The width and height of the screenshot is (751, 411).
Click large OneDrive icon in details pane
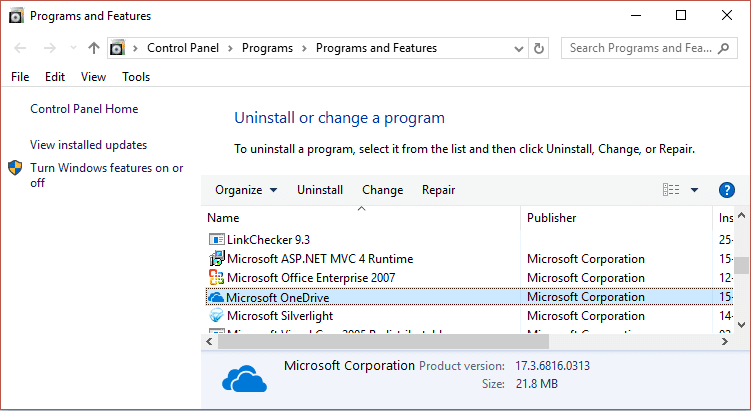click(244, 379)
